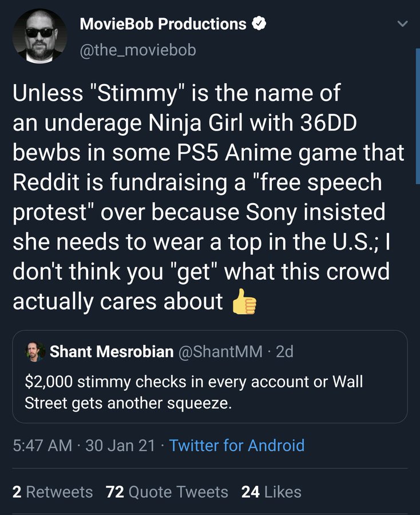Viewport: 420px width, 515px height.
Task: Show the 24 Likes list
Action: [271, 492]
